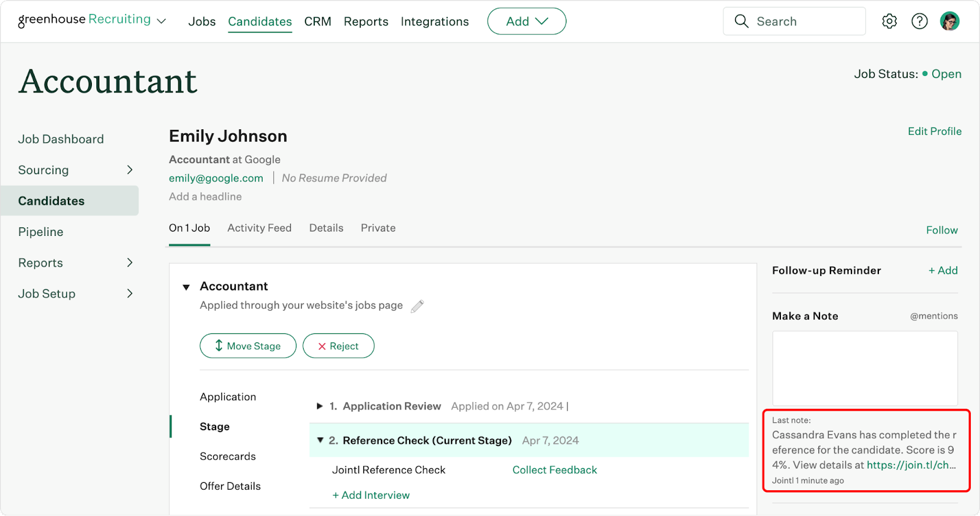Expand the Application Review stage triangle
The height and width of the screenshot is (516, 980).
tap(319, 406)
